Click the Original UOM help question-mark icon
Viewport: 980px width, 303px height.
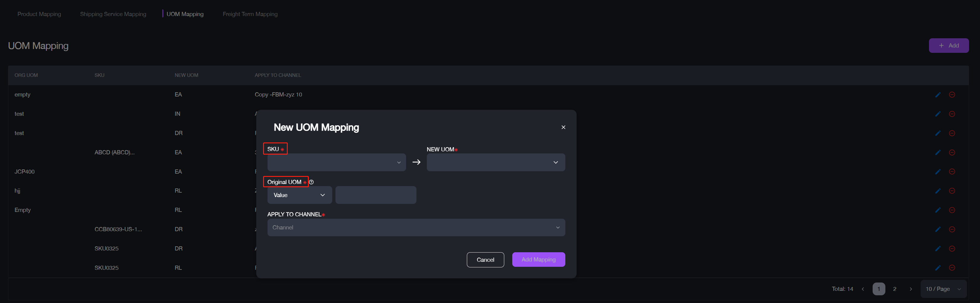pyautogui.click(x=311, y=182)
